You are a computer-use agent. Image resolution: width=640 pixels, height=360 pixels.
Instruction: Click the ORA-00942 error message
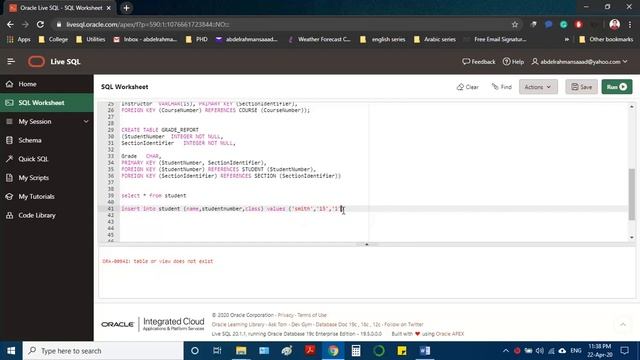tap(158, 261)
